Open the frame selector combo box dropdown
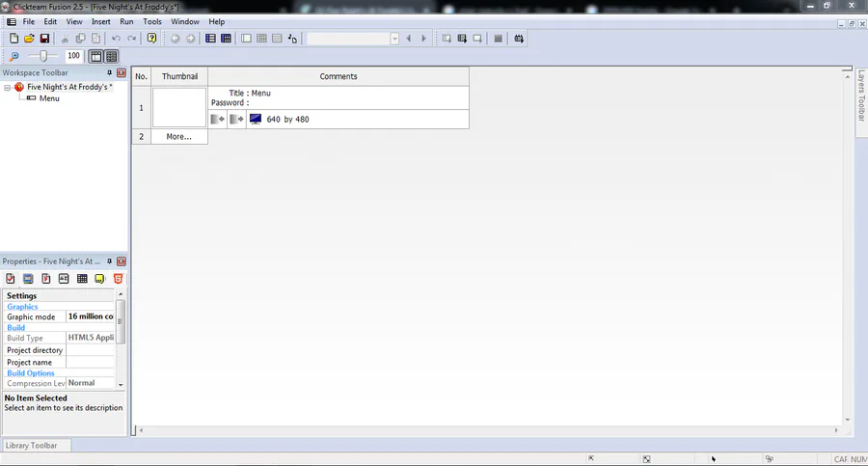 pos(394,39)
